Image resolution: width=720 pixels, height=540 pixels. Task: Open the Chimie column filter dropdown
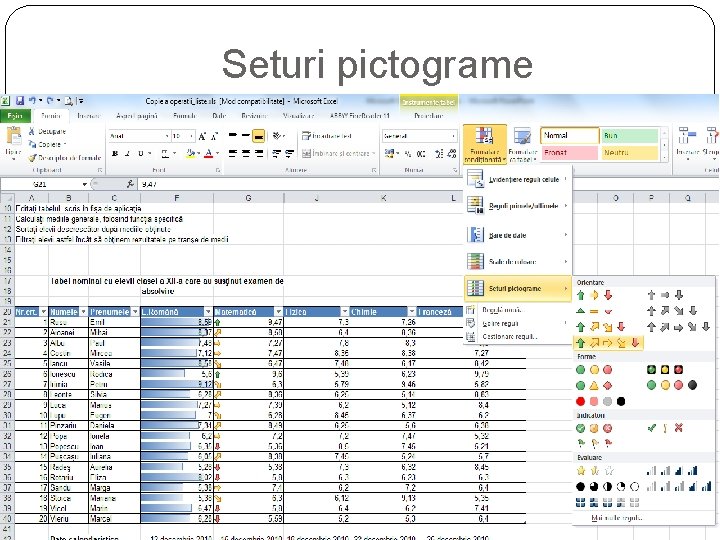(x=411, y=312)
